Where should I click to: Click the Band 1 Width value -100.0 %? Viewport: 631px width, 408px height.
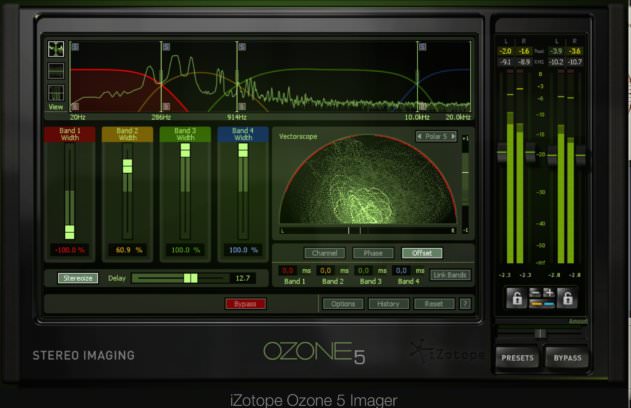point(70,250)
